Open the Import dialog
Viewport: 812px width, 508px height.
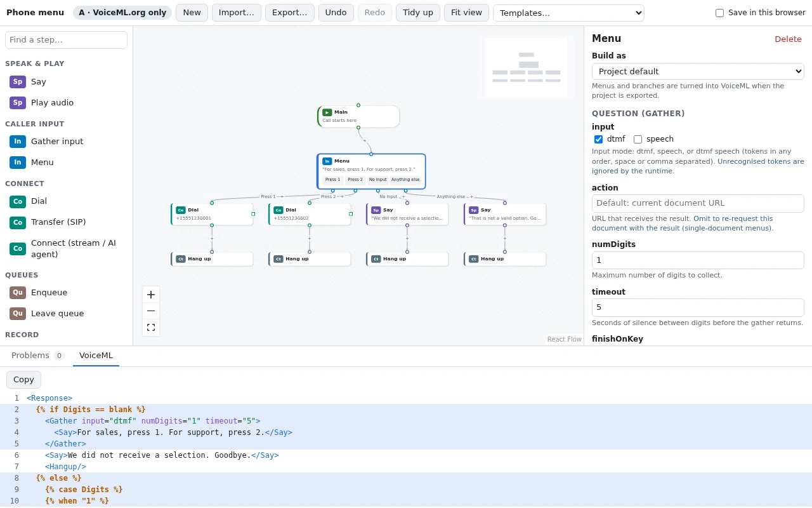237,13
